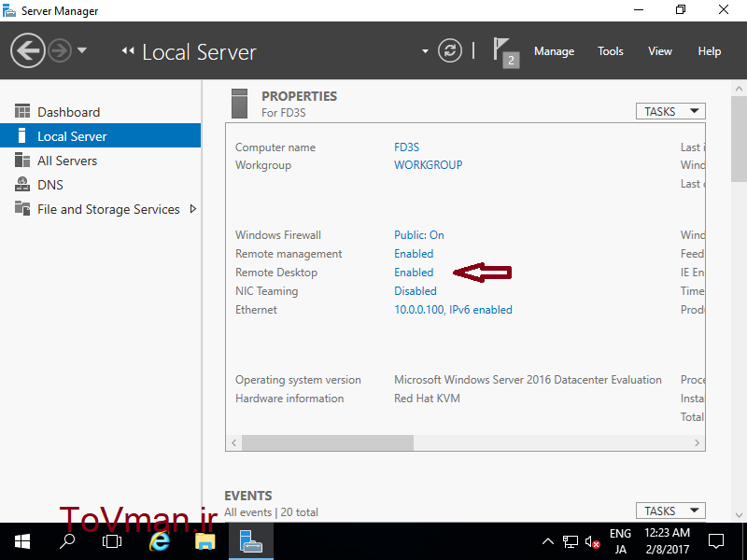The width and height of the screenshot is (747, 560).
Task: Launch Internet Explorer from the taskbar
Action: [159, 541]
